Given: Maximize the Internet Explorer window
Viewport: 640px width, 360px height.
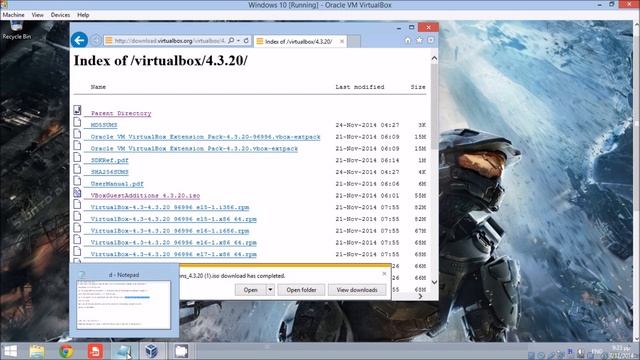Looking at the screenshot, I should pos(411,27).
